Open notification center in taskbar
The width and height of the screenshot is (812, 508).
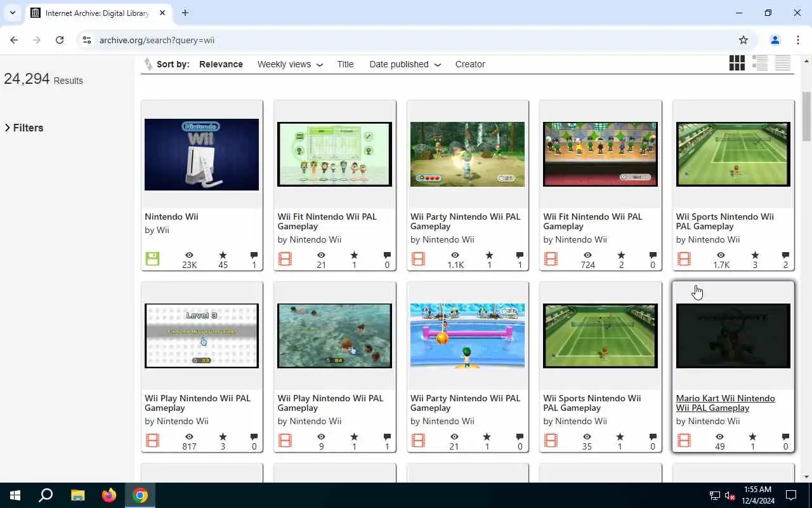coord(791,495)
